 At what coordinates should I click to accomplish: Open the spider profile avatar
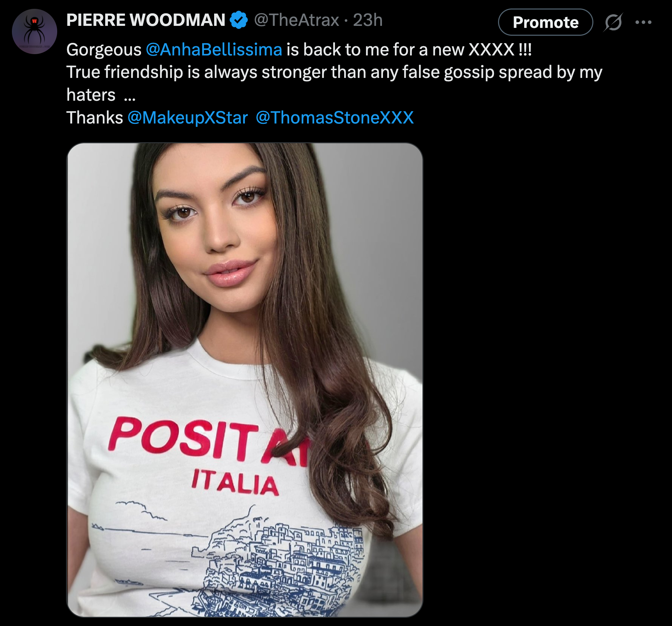[x=34, y=31]
